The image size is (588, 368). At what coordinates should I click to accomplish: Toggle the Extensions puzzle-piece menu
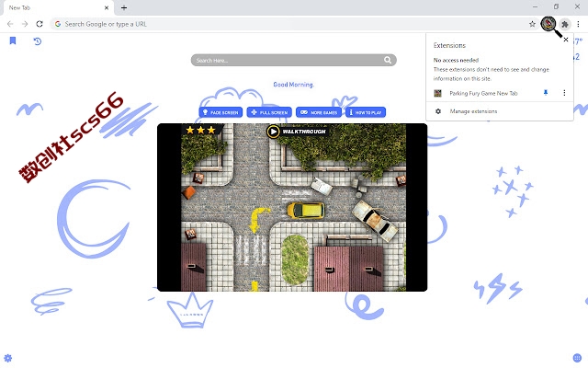(x=564, y=25)
